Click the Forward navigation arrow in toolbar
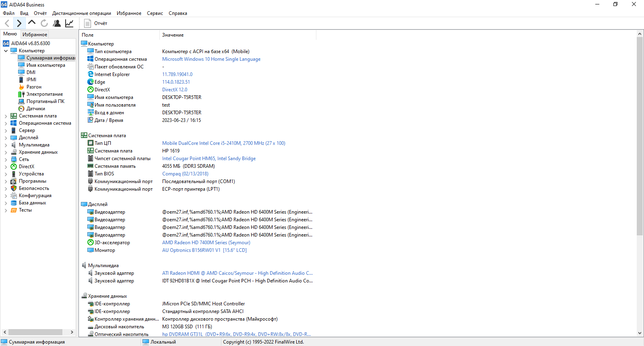The width and height of the screenshot is (644, 346). tap(19, 23)
